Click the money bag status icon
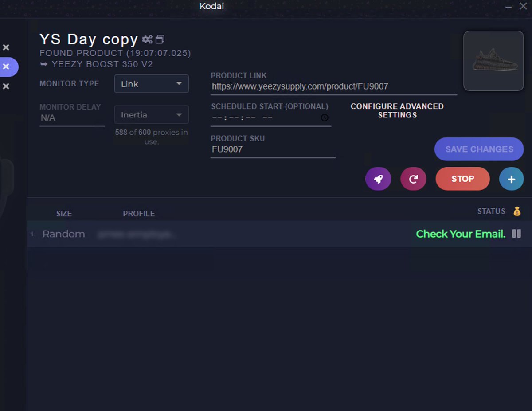The height and width of the screenshot is (411, 532). [517, 211]
